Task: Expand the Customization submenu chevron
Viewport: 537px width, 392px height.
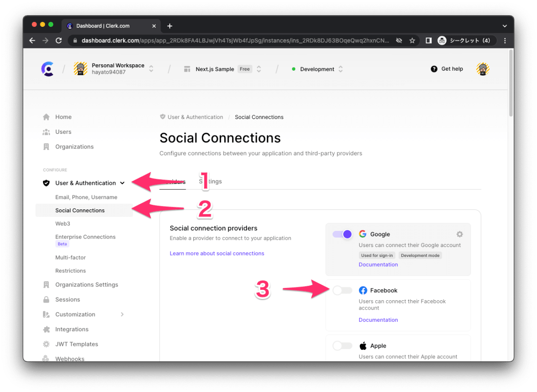Action: [122, 315]
